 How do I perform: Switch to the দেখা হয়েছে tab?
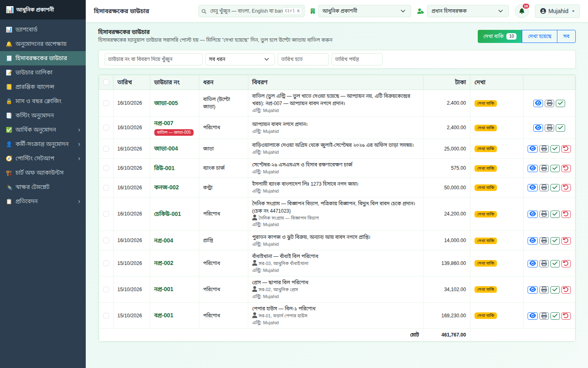(x=539, y=36)
